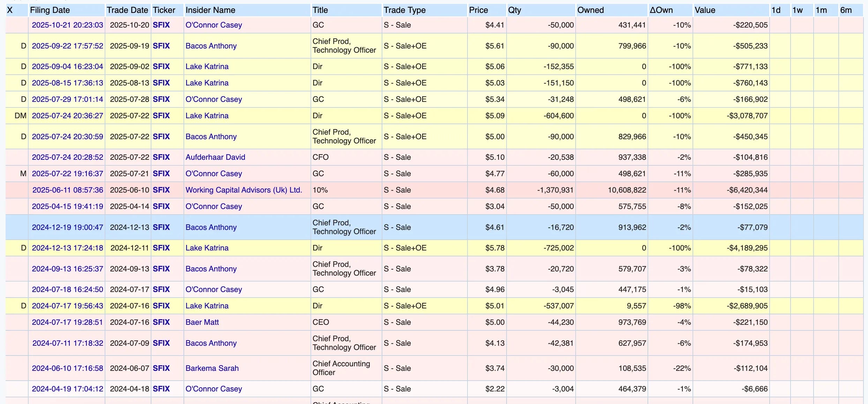
Task: Select the -1,370,931 quantity cell
Action: point(541,190)
